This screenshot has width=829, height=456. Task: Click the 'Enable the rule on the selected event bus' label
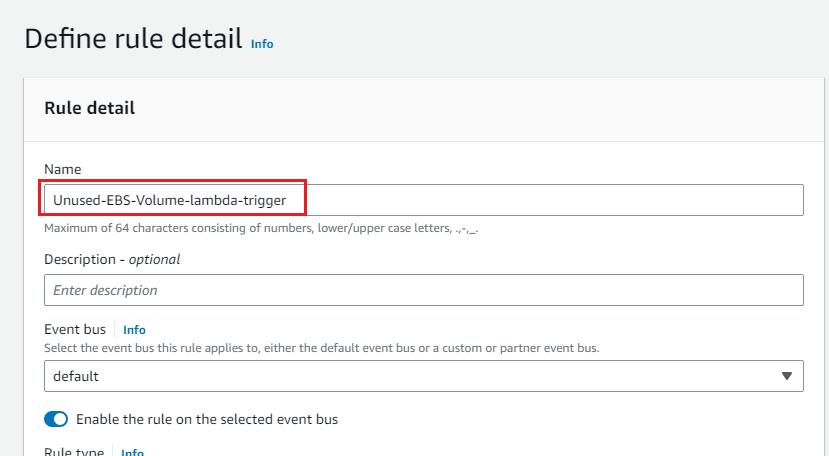207,419
